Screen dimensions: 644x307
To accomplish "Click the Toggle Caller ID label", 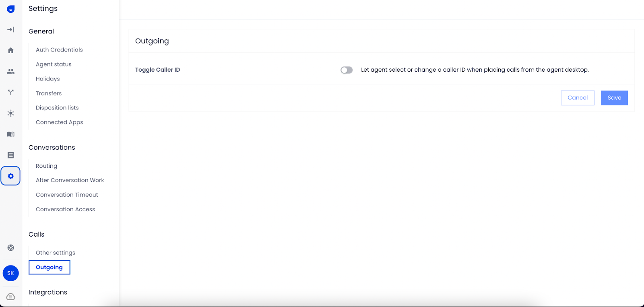I will click(x=158, y=70).
